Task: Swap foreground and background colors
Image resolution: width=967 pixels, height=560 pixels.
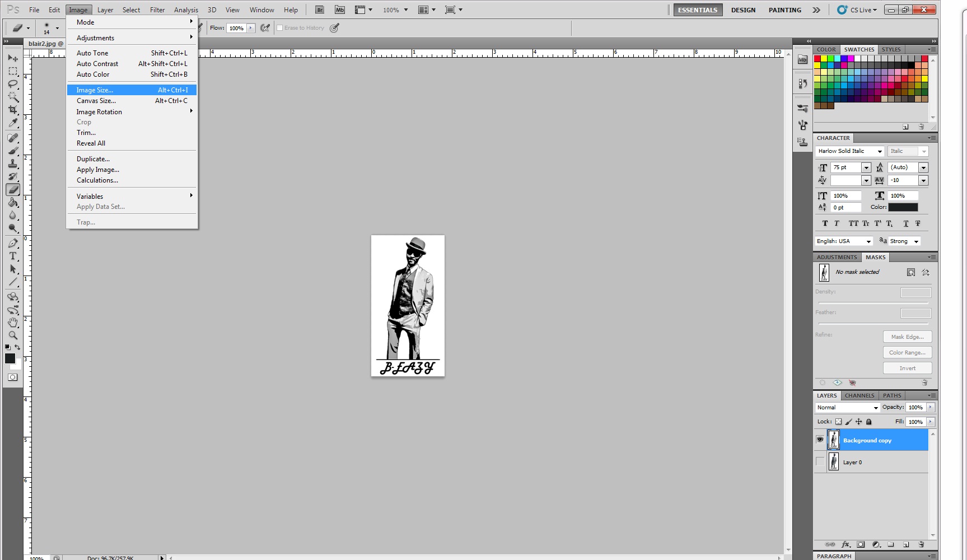Action: coord(17,347)
